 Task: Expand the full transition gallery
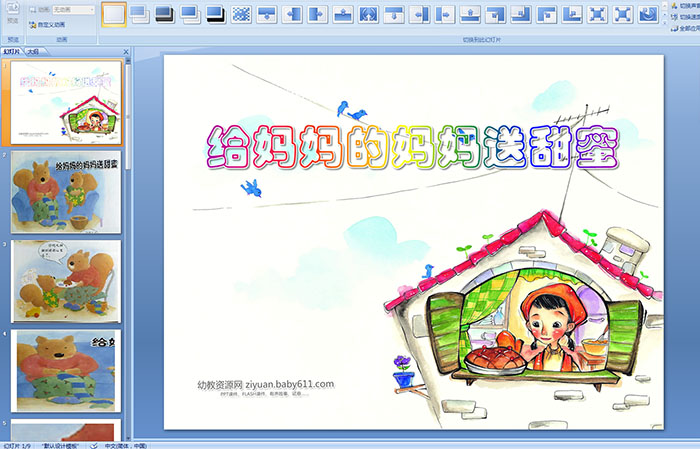(x=664, y=23)
